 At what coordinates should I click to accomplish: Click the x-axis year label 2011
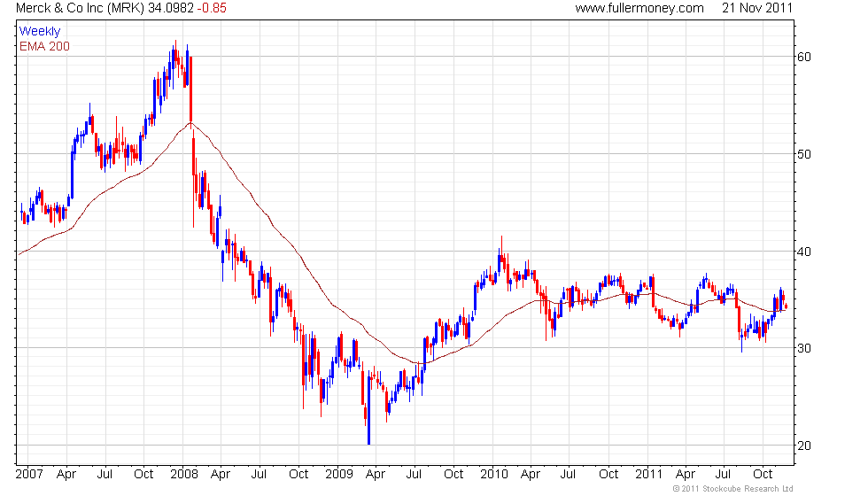[x=648, y=475]
